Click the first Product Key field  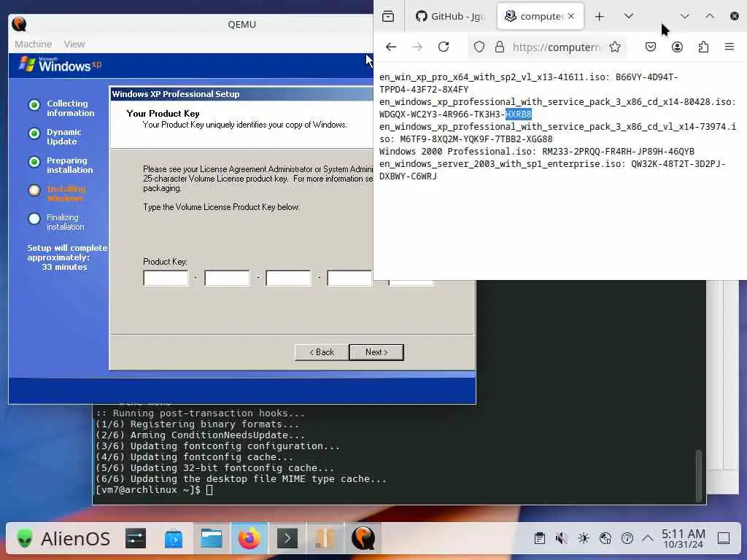point(166,278)
